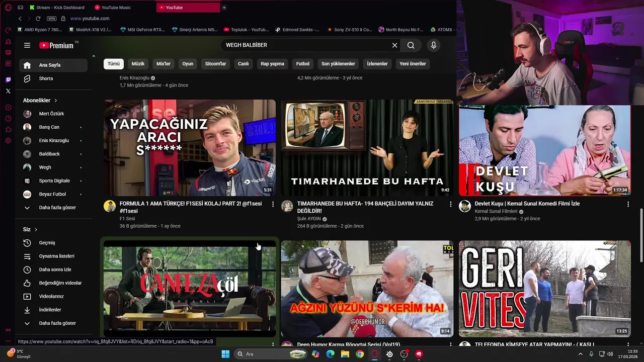This screenshot has height=362, width=644.
Task: Start voice search with the microphone icon
Action: 434,45
